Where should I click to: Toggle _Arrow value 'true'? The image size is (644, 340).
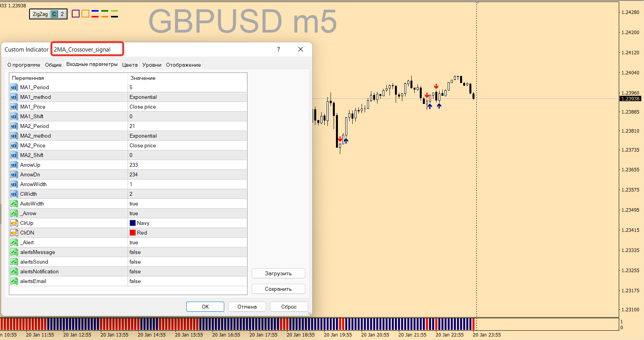tap(187, 213)
